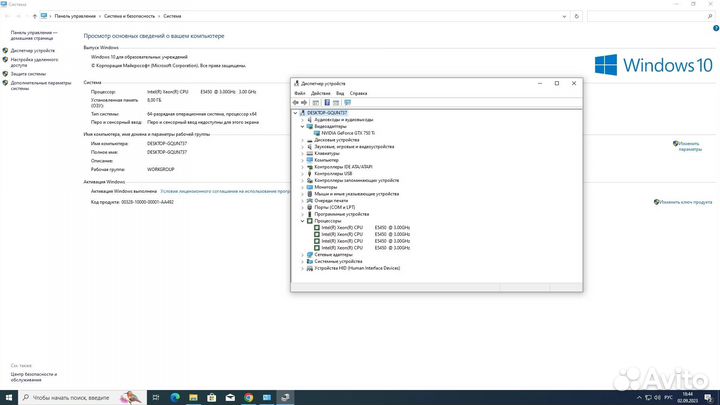Show hidden tray icons chevron
Image resolution: width=720 pixels, height=405 pixels.
click(x=639, y=398)
